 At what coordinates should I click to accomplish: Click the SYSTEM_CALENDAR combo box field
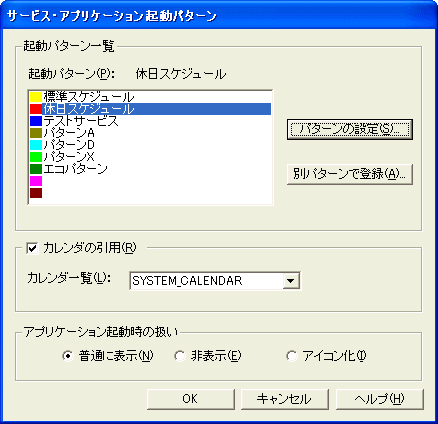pyautogui.click(x=215, y=281)
